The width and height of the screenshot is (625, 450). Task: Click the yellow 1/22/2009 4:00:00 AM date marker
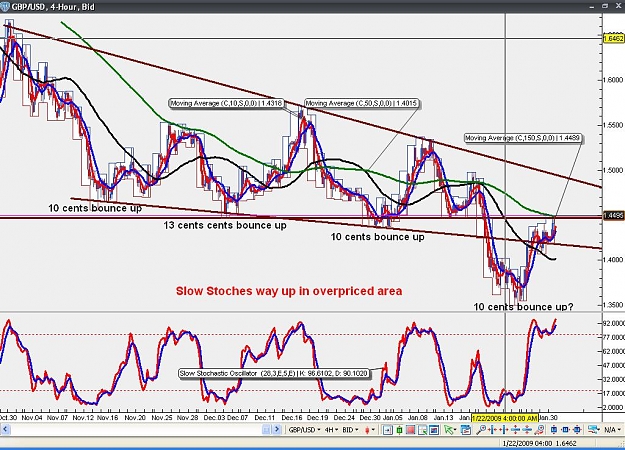tap(505, 418)
